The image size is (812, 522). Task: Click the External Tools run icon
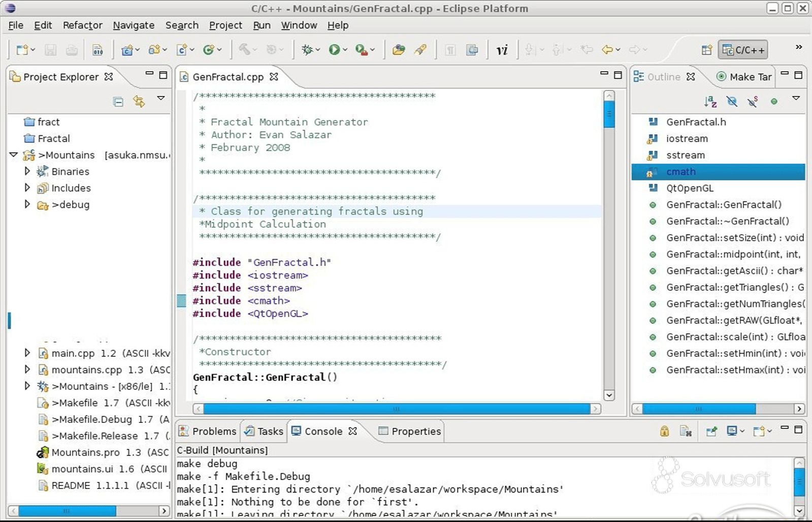click(361, 50)
